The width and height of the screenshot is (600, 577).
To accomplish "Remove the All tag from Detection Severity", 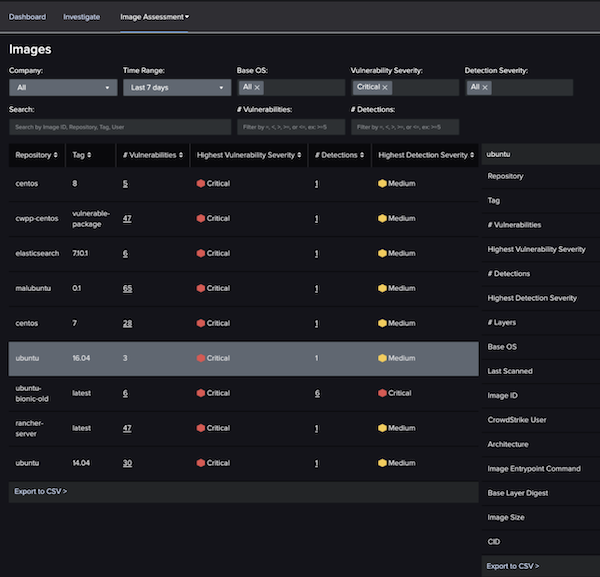I will pyautogui.click(x=485, y=88).
